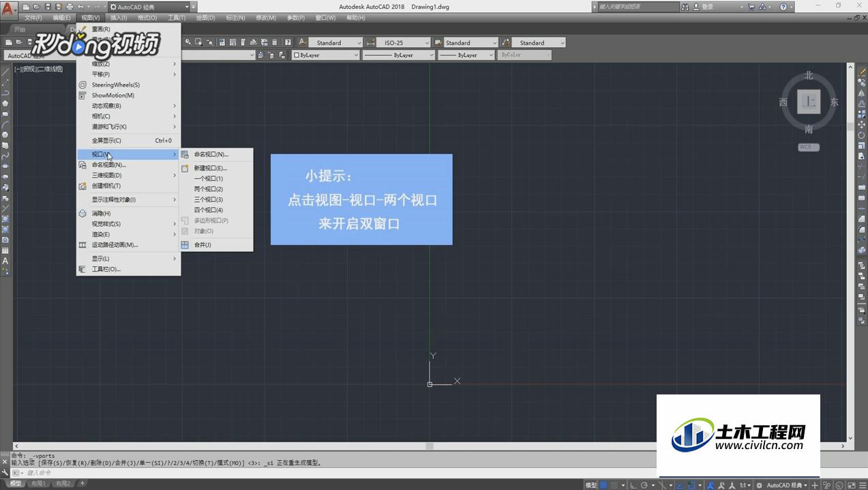Choose 两个视口(2) in the viewport submenu

[215, 189]
